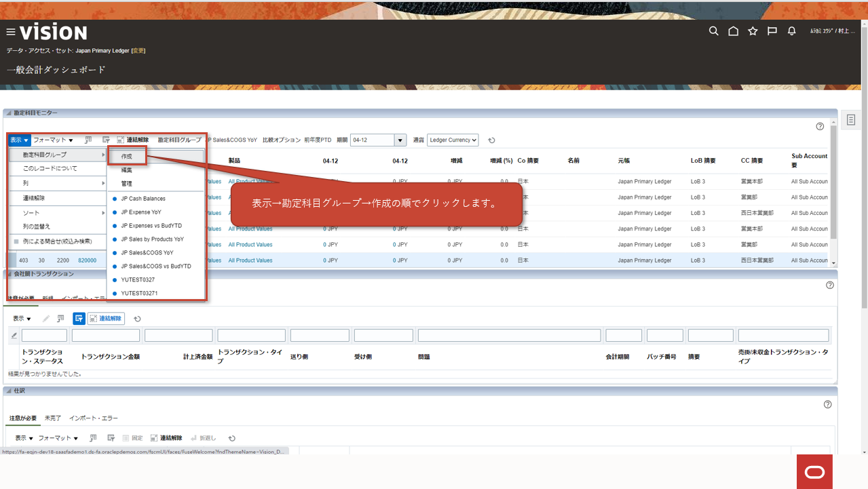Select このレコードについて menu item
868x489 pixels.
[x=58, y=168]
